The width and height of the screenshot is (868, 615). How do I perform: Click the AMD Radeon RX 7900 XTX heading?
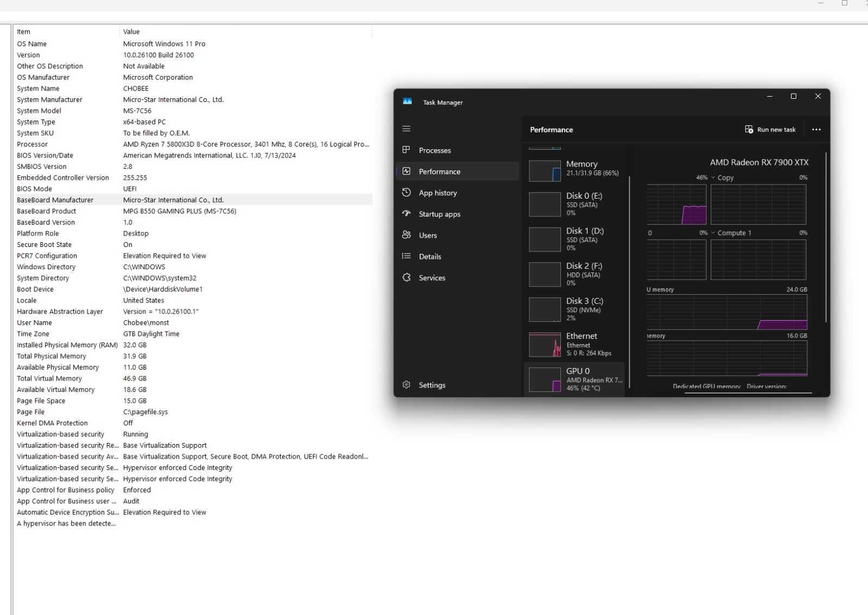click(759, 162)
